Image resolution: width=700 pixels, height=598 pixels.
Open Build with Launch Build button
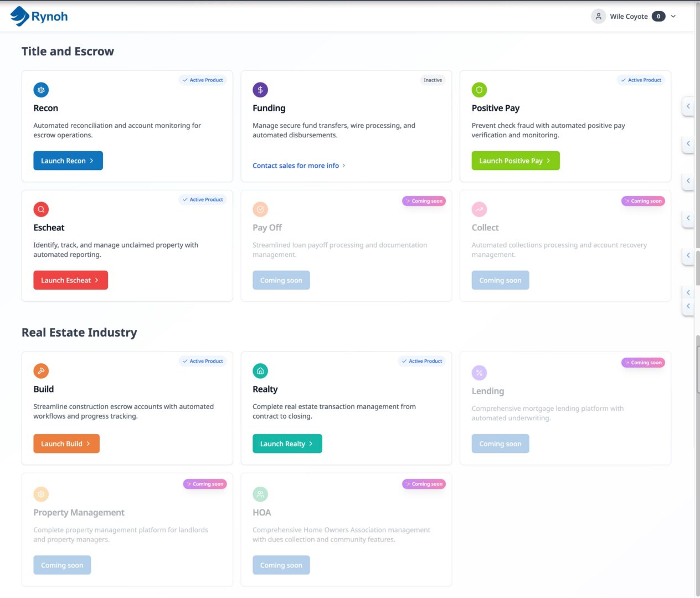tap(66, 444)
